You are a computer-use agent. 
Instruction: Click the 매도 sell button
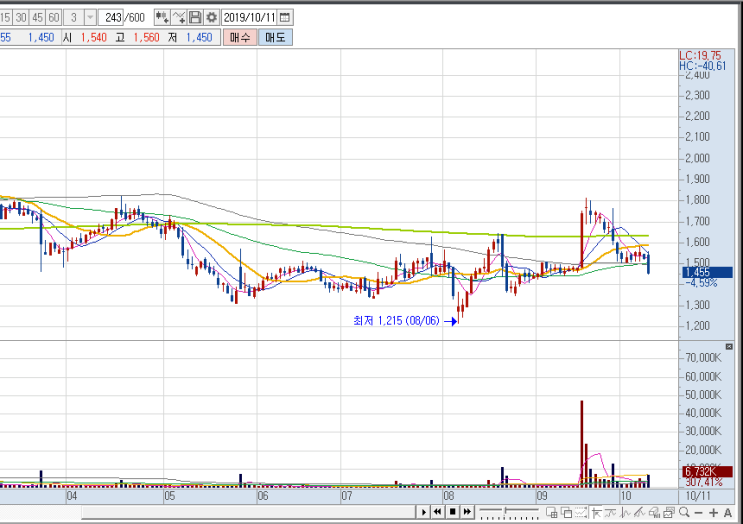pyautogui.click(x=275, y=37)
